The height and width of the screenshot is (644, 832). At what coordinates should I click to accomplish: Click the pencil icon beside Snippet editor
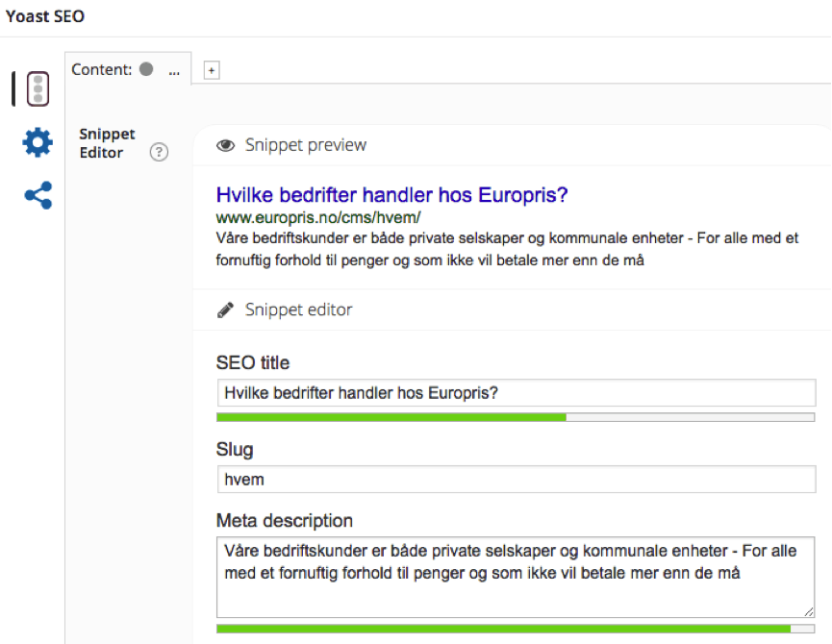point(226,310)
